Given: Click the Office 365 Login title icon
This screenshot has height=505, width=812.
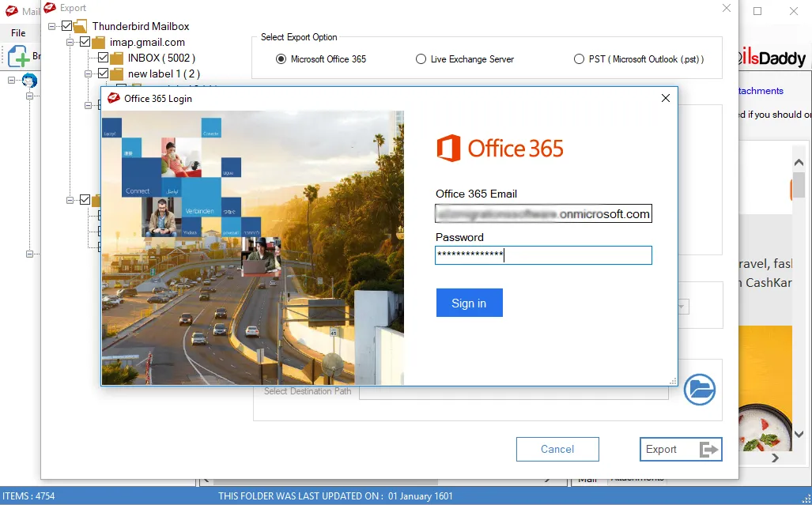Looking at the screenshot, I should click(113, 98).
